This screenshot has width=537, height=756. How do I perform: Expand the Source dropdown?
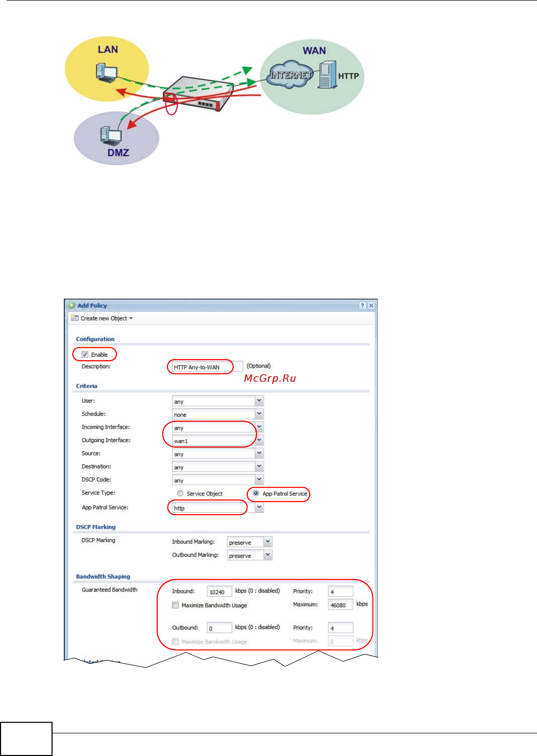pyautogui.click(x=259, y=453)
